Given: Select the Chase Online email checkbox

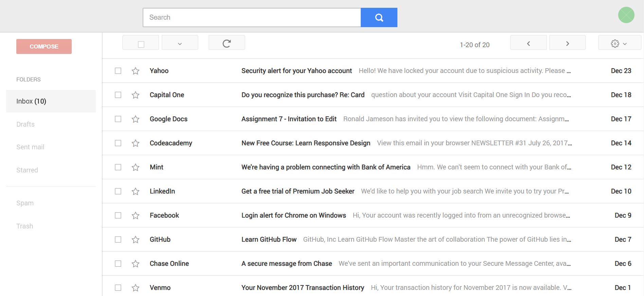Looking at the screenshot, I should pos(118,263).
